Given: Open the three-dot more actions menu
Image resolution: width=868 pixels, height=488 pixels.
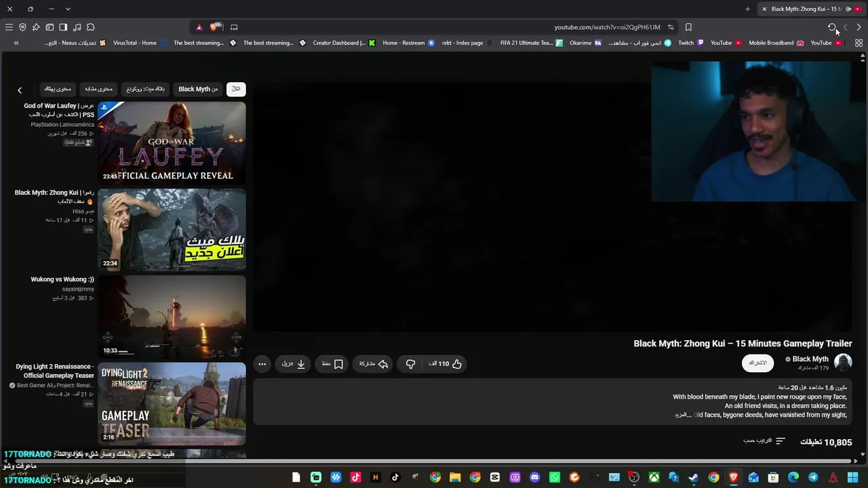Looking at the screenshot, I should pyautogui.click(x=262, y=364).
